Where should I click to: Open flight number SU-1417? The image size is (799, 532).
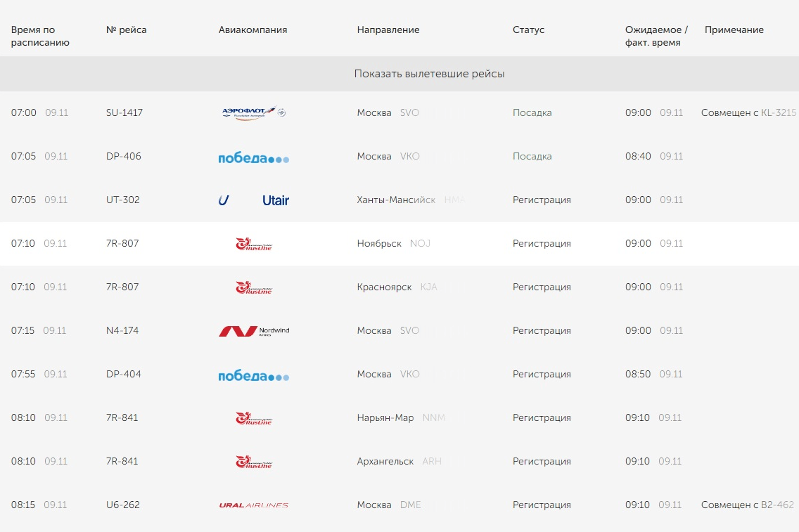coord(124,112)
